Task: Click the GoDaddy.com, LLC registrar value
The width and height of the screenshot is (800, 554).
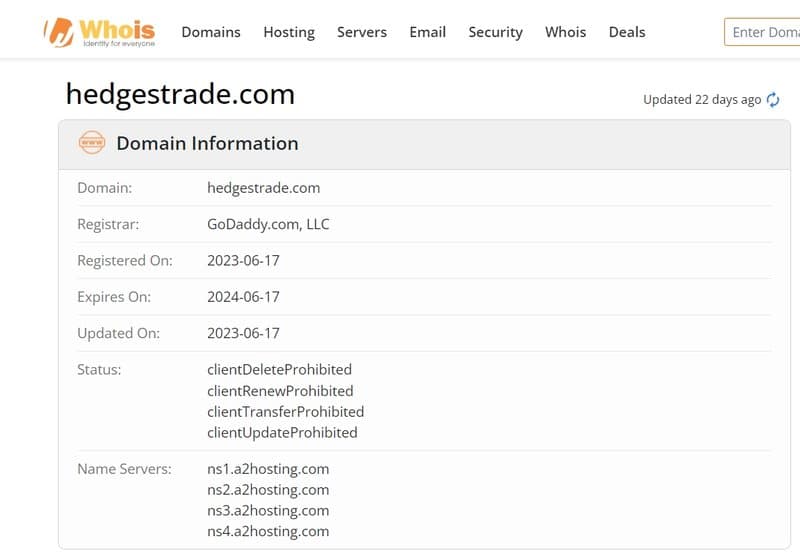Action: [x=268, y=224]
